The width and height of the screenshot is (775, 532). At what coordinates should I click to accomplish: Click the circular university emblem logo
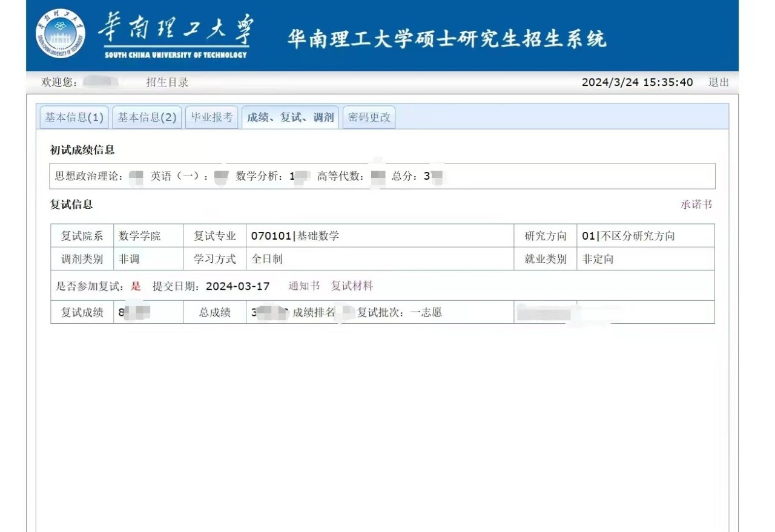(x=61, y=34)
